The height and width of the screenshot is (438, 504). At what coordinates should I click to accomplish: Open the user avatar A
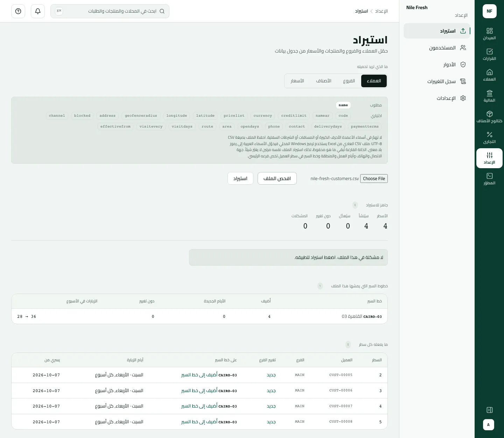tap(489, 425)
